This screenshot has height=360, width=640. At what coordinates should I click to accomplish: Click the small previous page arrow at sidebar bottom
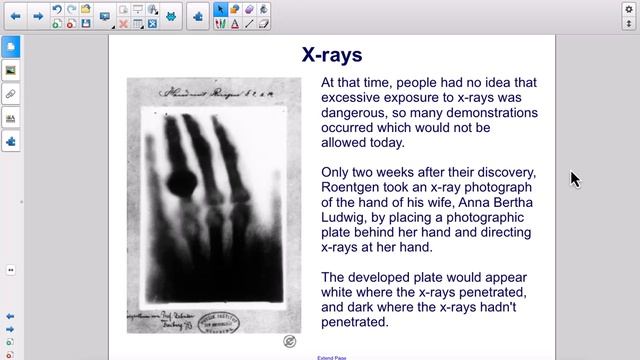pyautogui.click(x=10, y=316)
